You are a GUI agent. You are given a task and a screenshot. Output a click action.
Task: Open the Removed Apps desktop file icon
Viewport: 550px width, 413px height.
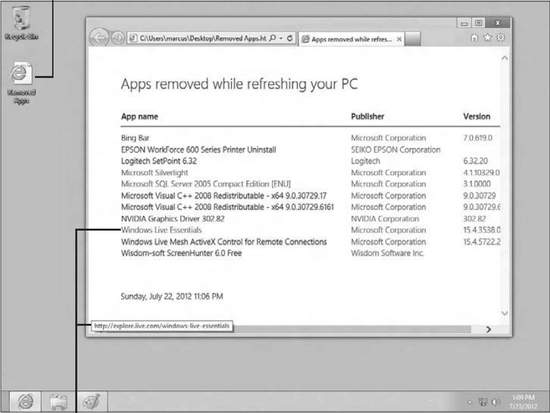point(21,83)
